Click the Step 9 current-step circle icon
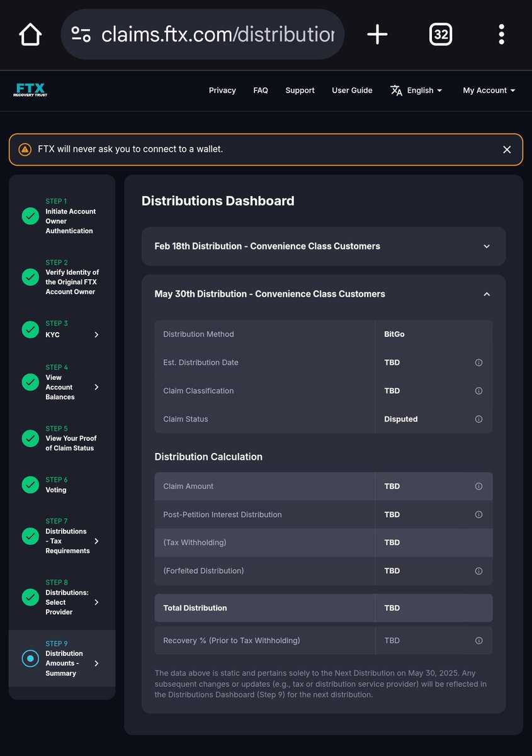 click(x=30, y=658)
